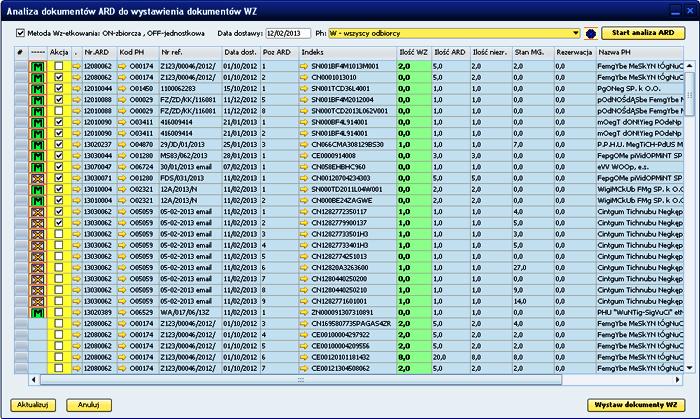The image size is (700, 419).
Task: Open link arrow next to index CN1280440250200
Action: coord(304,279)
